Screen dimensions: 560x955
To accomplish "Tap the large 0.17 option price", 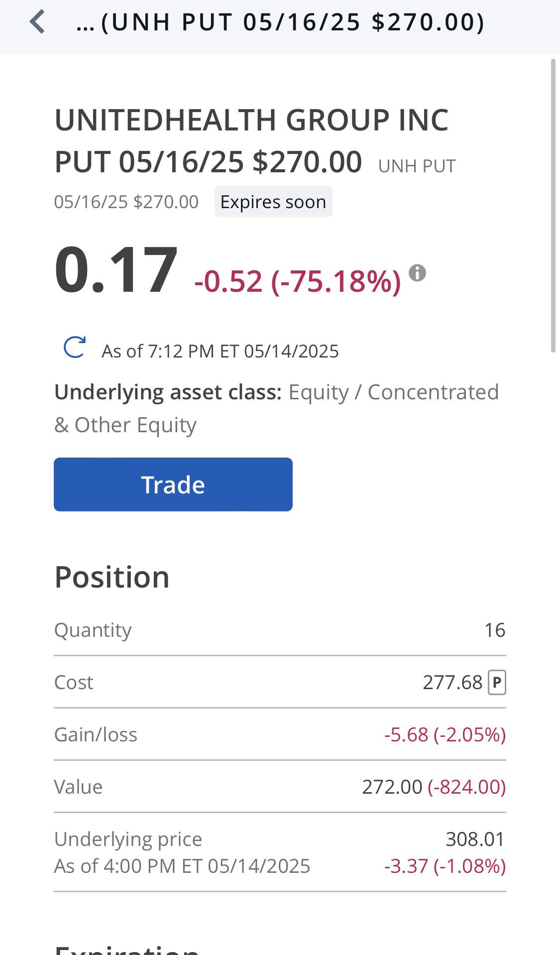I will click(x=116, y=270).
